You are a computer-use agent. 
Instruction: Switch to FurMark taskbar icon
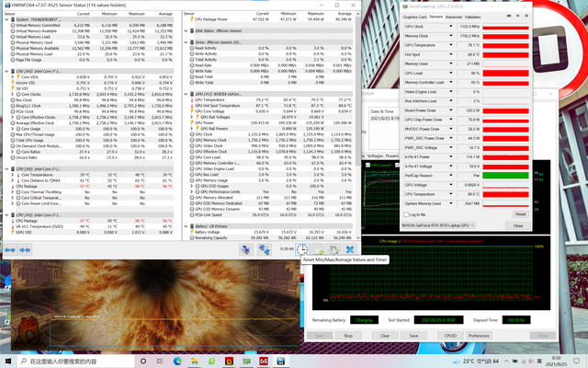pyautogui.click(x=229, y=362)
